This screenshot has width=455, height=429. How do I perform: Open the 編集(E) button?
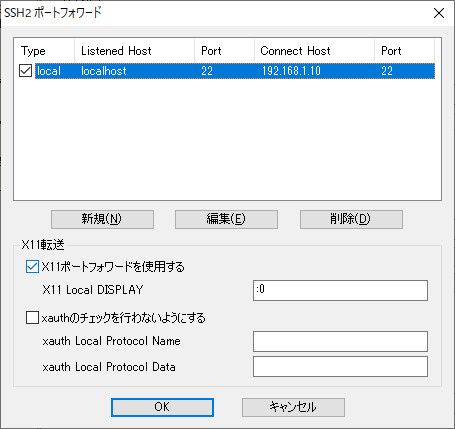tap(226, 219)
